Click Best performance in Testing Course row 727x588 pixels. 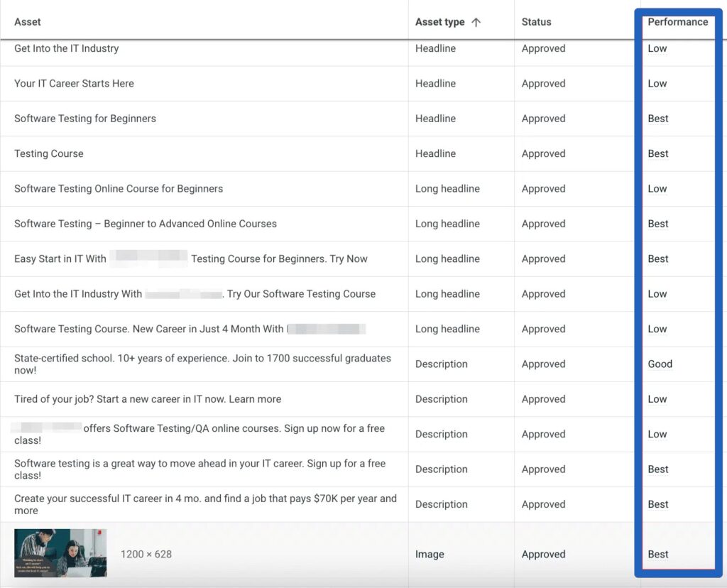click(x=658, y=153)
